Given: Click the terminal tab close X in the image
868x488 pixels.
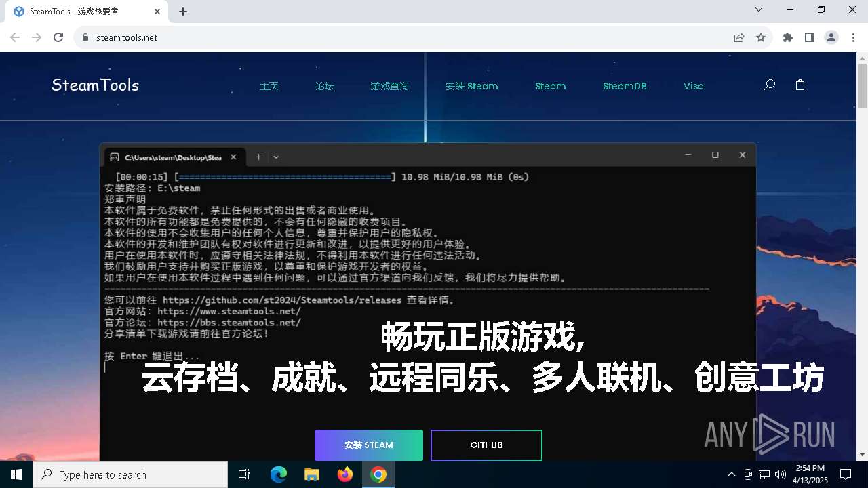Looking at the screenshot, I should [x=233, y=157].
